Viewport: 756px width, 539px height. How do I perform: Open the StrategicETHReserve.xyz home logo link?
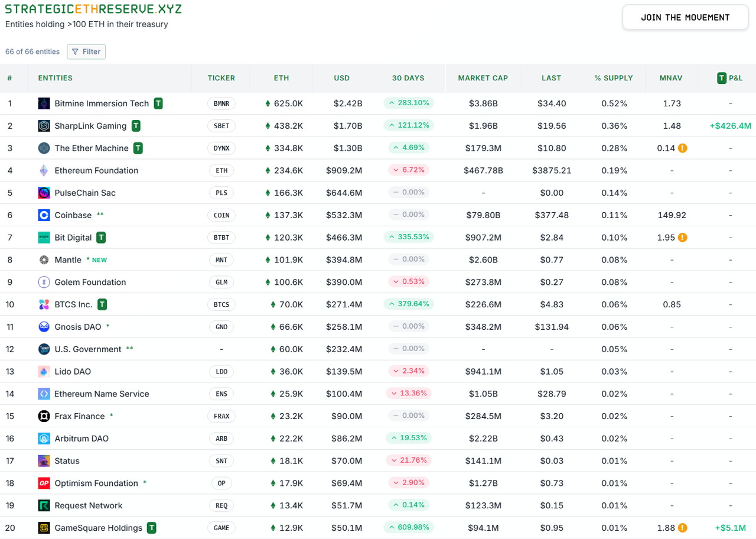[93, 9]
